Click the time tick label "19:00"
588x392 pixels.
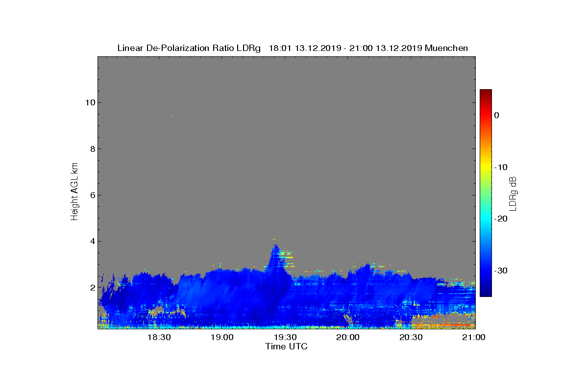222,337
